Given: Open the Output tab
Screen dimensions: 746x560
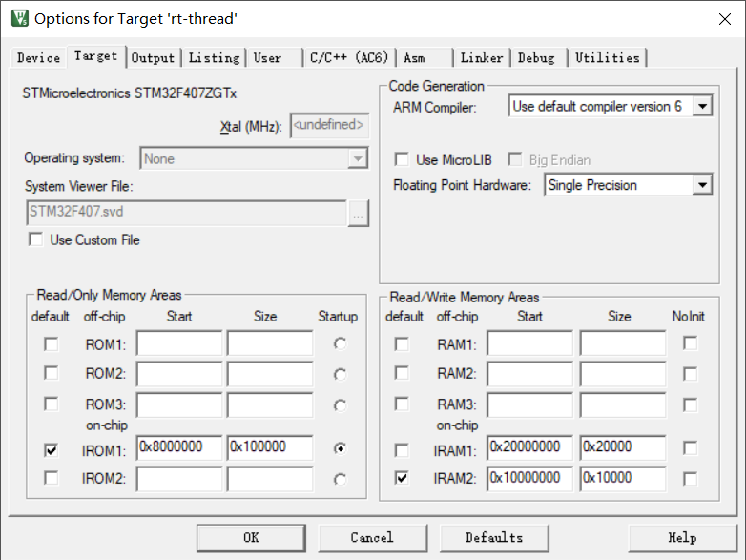Looking at the screenshot, I should 154,58.
